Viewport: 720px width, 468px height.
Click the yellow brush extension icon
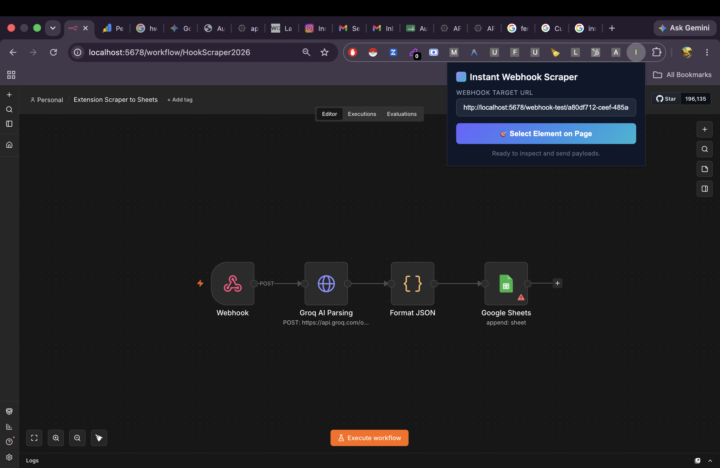[x=555, y=52]
